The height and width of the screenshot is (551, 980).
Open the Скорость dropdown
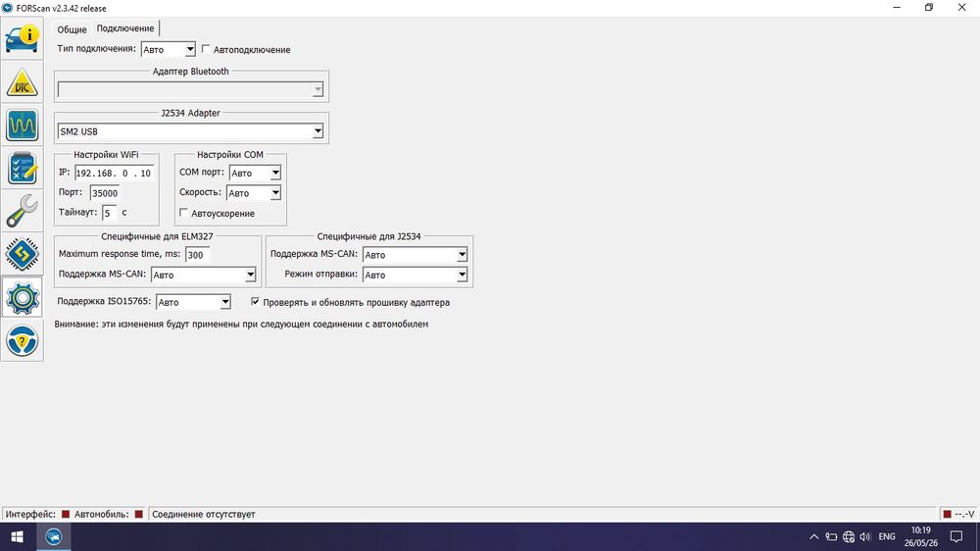[x=253, y=193]
